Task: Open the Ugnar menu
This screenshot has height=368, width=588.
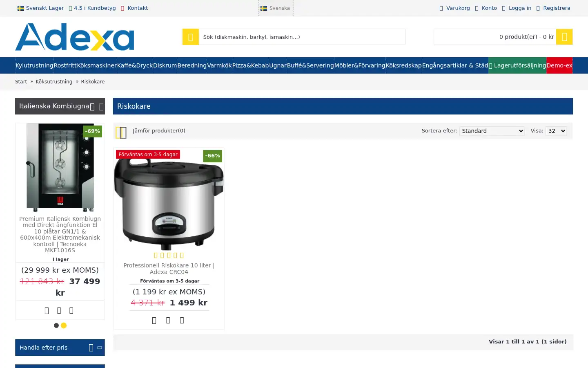Action: (x=278, y=65)
